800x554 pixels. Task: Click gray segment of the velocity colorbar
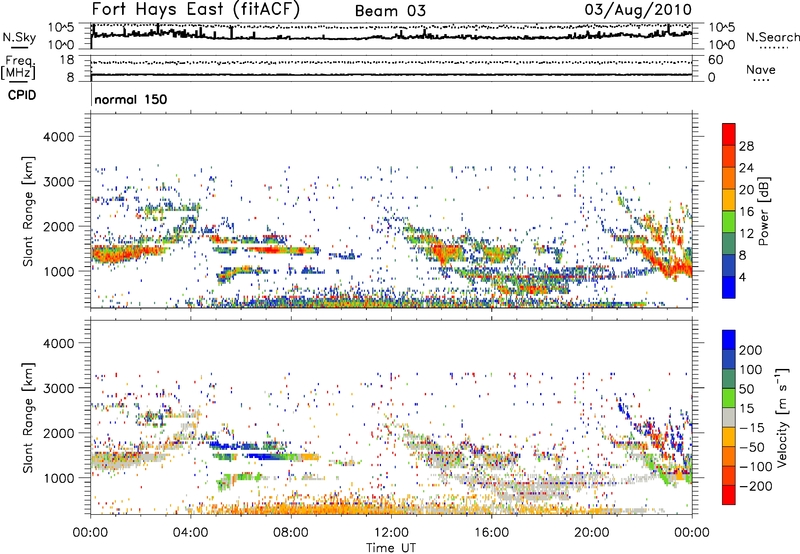click(729, 417)
